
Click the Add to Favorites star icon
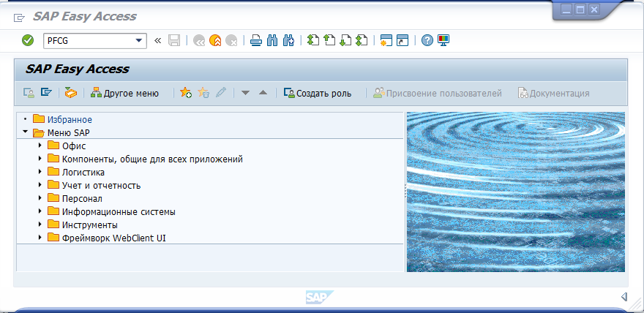click(x=186, y=93)
